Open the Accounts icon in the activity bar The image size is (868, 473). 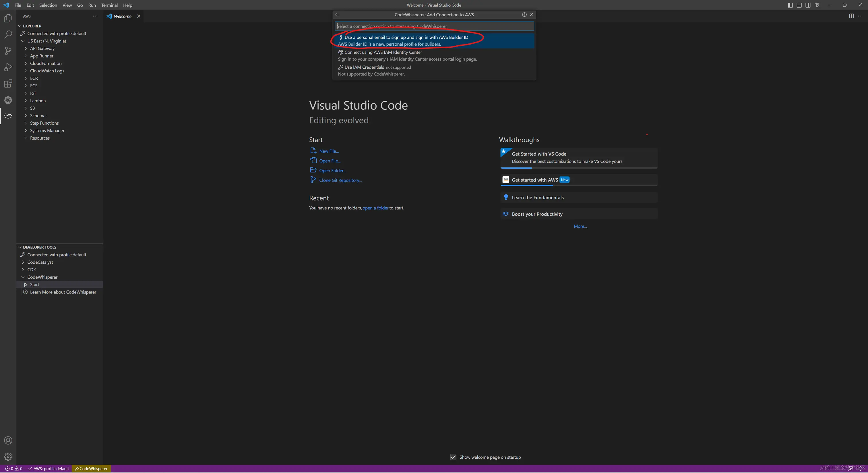pos(8,440)
